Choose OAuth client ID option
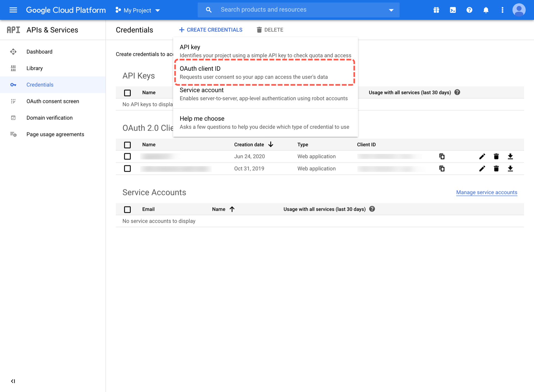Viewport: 534px width, 392px height. point(265,73)
